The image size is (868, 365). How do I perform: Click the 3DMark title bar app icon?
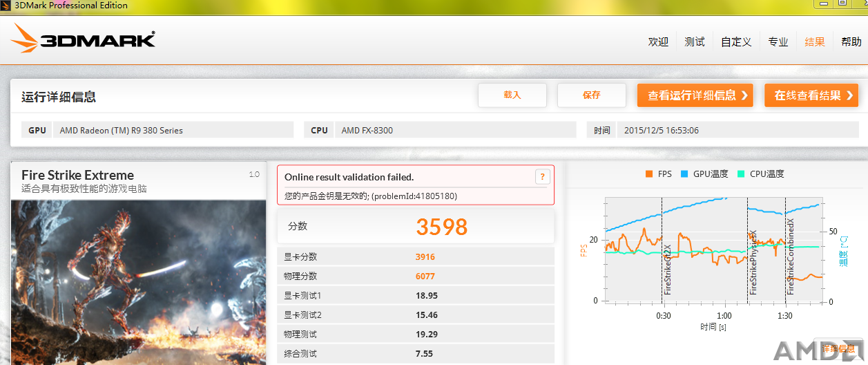[x=6, y=5]
